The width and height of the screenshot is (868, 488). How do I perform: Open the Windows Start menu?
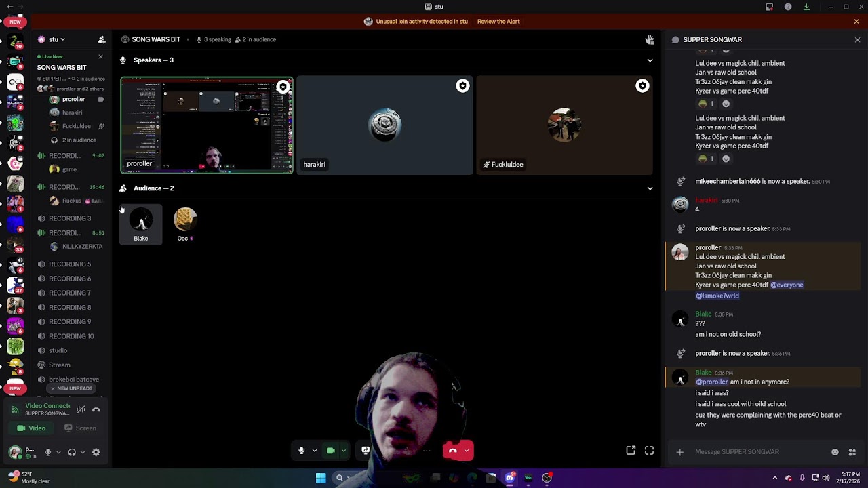click(x=321, y=478)
